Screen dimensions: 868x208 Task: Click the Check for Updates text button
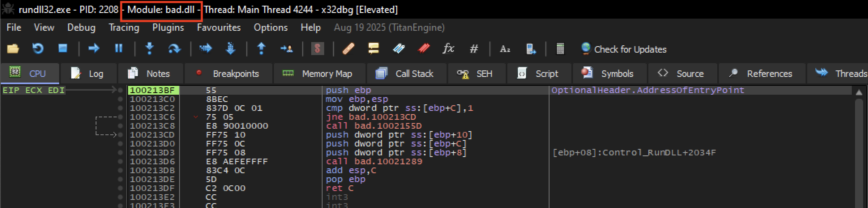click(x=630, y=49)
